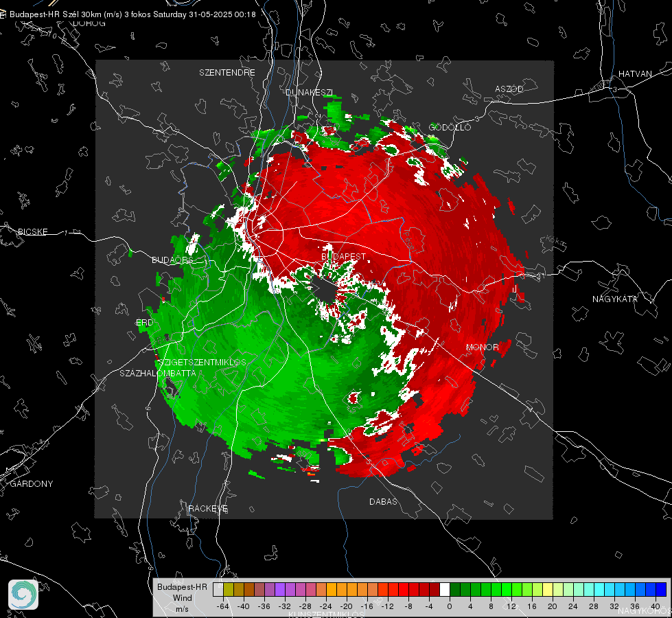Click the radar center blind spot
This screenshot has width=672, height=618.
(325, 290)
